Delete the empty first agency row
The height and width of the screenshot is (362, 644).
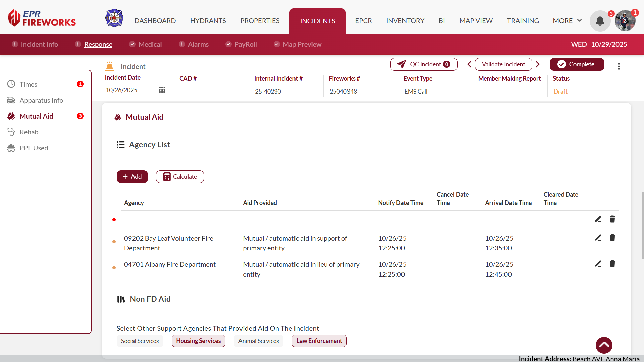[x=612, y=219]
